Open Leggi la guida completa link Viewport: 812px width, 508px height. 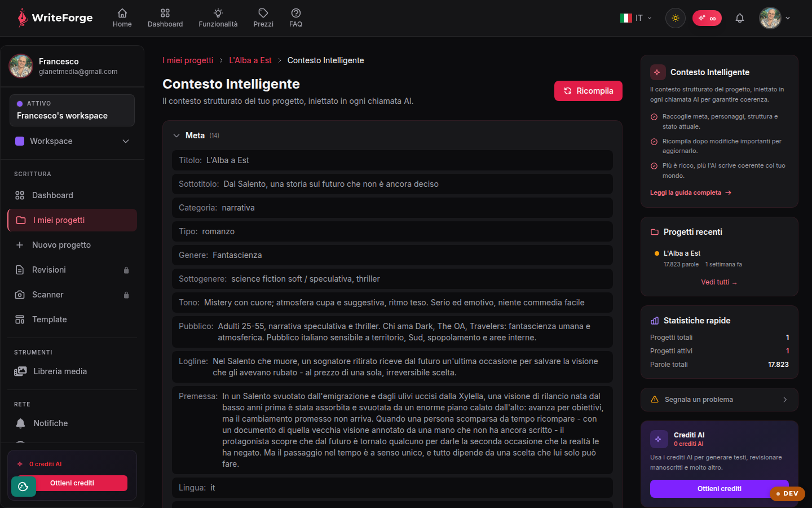coord(691,192)
